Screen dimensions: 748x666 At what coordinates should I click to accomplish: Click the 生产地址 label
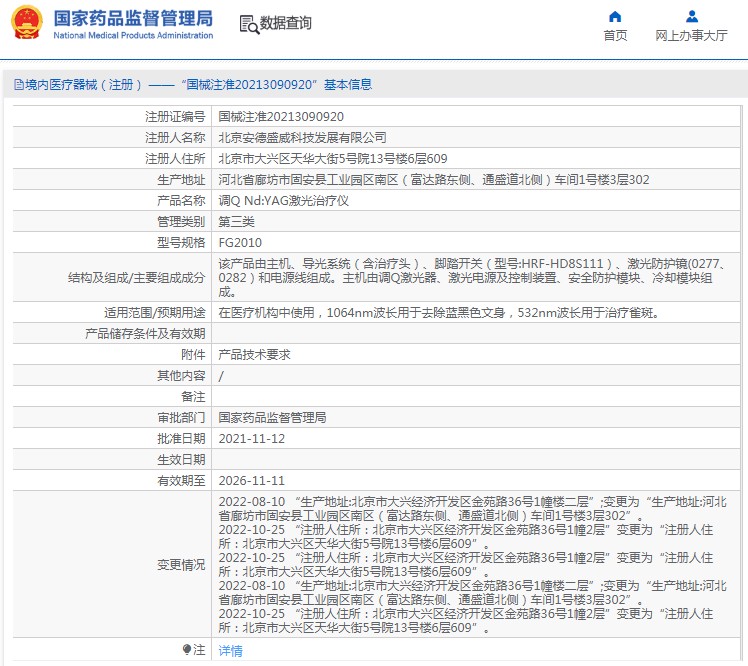point(181,180)
